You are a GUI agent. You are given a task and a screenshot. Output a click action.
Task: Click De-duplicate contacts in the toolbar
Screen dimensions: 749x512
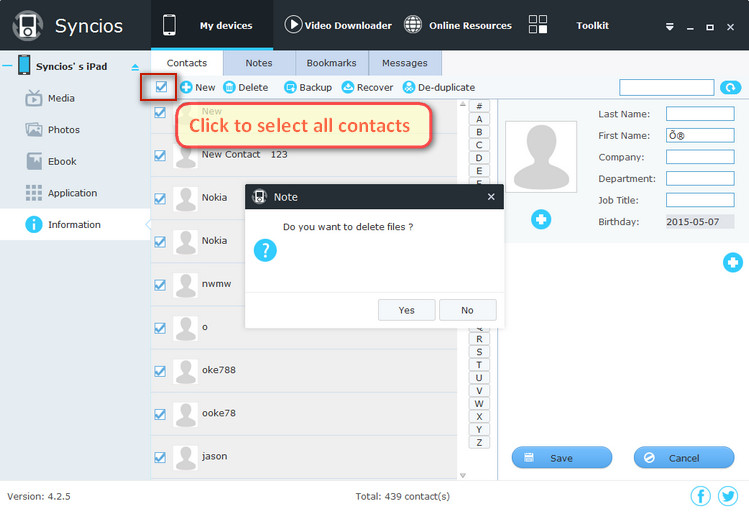(439, 87)
